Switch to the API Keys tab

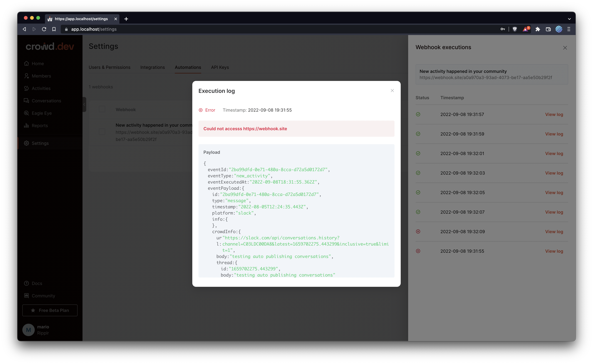pos(220,67)
